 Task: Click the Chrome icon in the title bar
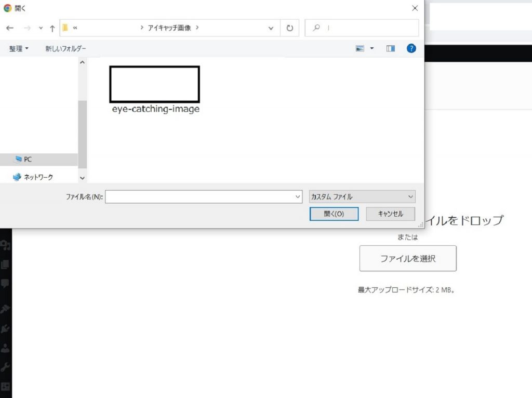coord(7,8)
